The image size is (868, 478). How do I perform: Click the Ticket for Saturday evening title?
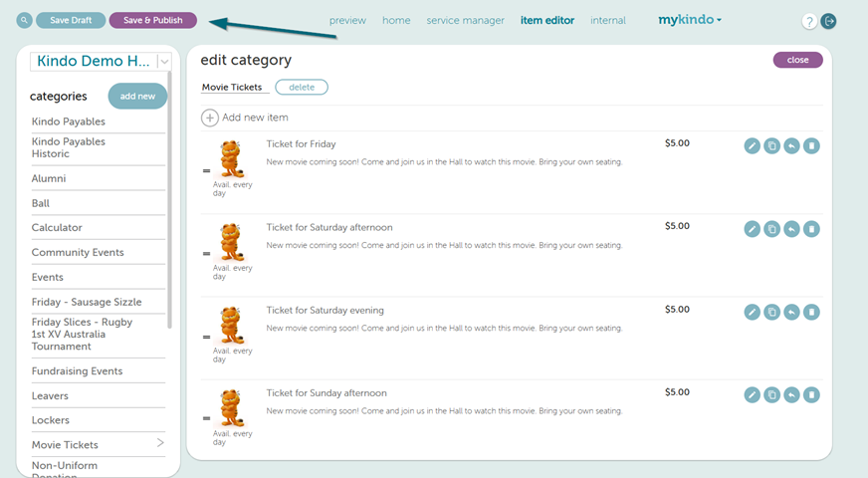tap(325, 311)
